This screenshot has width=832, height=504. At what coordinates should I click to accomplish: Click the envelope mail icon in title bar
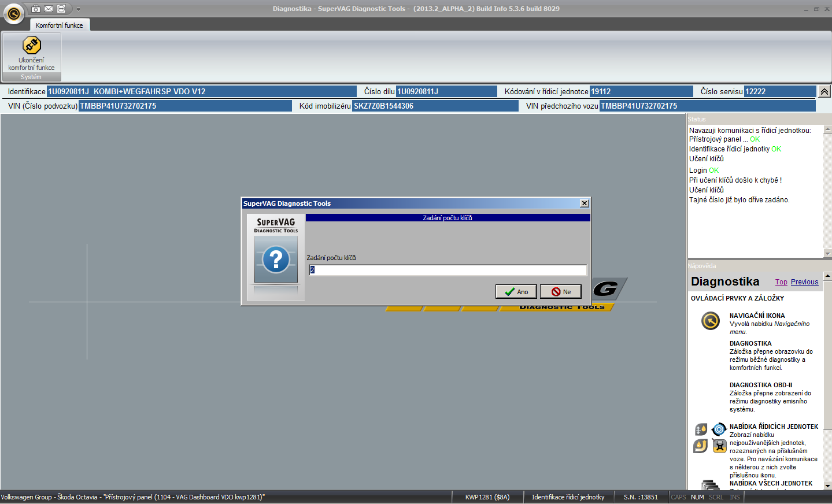point(49,9)
